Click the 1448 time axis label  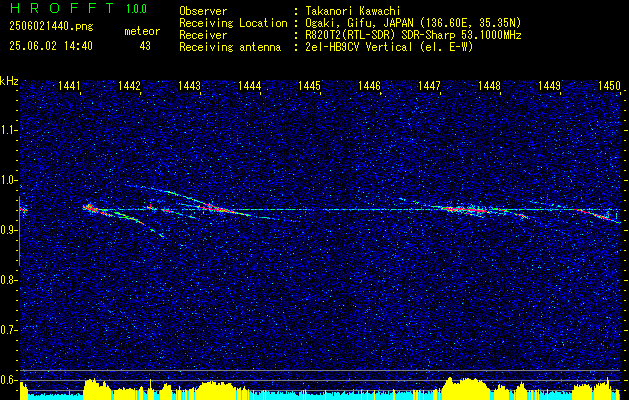(489, 85)
